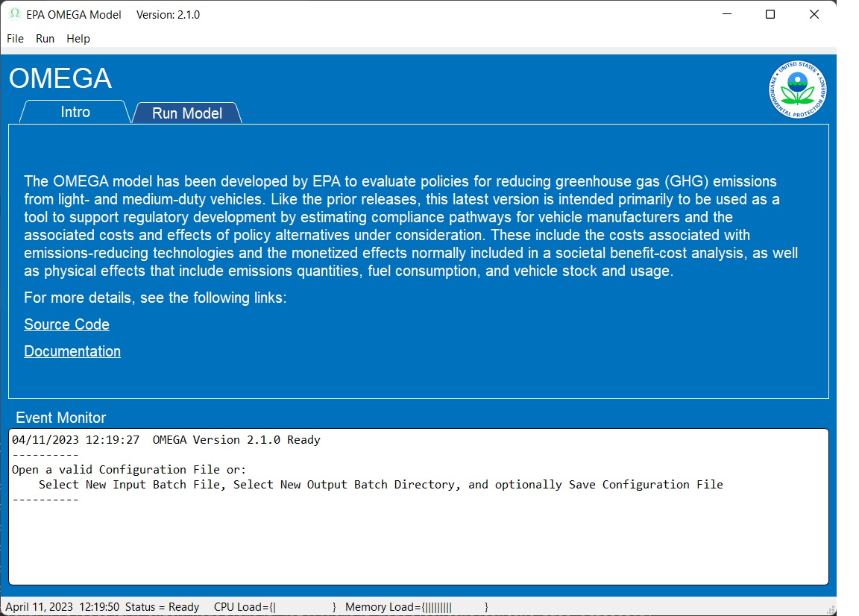Click the window resize grip in corner
Image resolution: width=859 pixels, height=616 pixels.
click(x=831, y=610)
